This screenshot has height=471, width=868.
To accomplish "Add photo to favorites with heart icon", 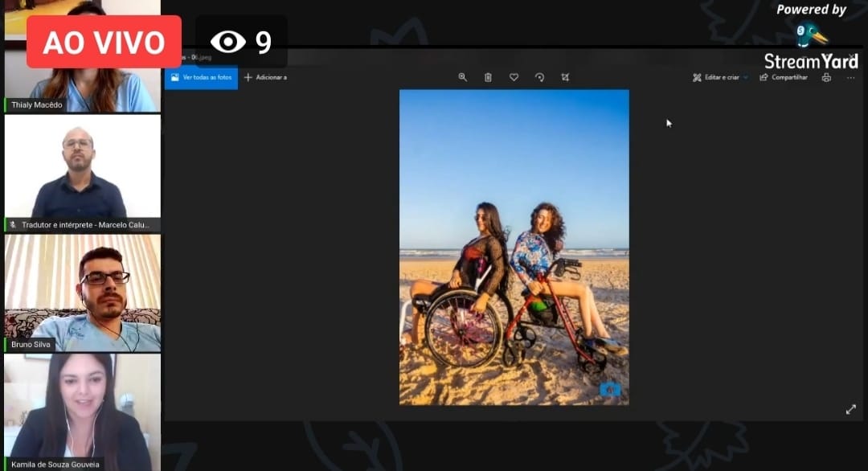I will pyautogui.click(x=514, y=77).
